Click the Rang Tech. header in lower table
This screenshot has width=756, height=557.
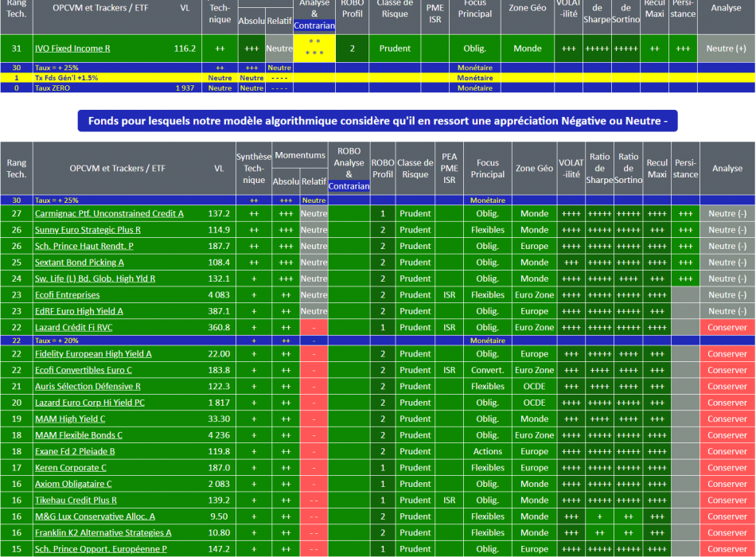tap(17, 169)
